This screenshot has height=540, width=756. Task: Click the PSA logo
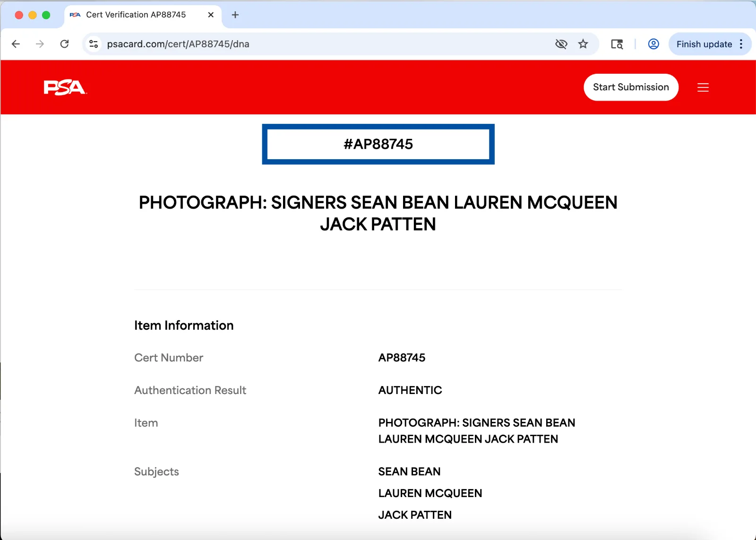(x=65, y=87)
